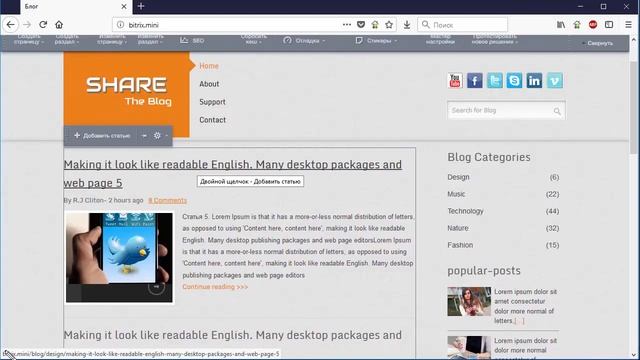Show site information icon in address bar
The width and height of the screenshot is (640, 360).
(120, 24)
